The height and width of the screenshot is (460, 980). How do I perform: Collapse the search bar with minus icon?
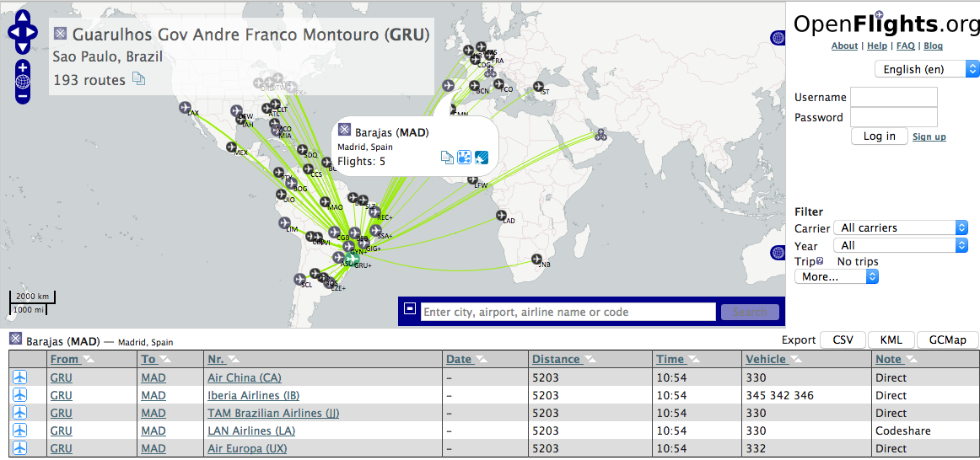tap(410, 308)
